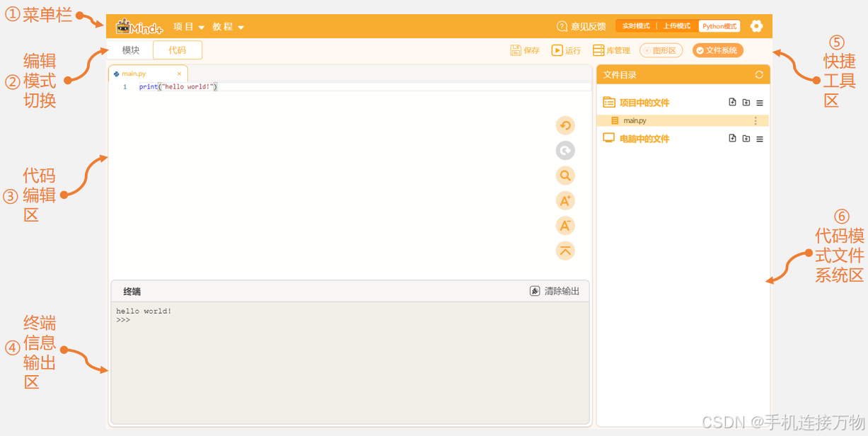Switch to 模块 editing tab

(x=131, y=50)
